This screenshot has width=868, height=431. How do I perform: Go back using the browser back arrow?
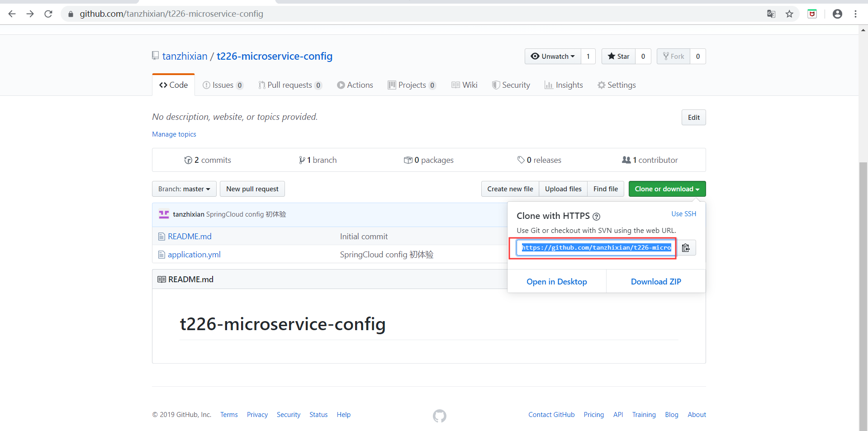point(12,14)
